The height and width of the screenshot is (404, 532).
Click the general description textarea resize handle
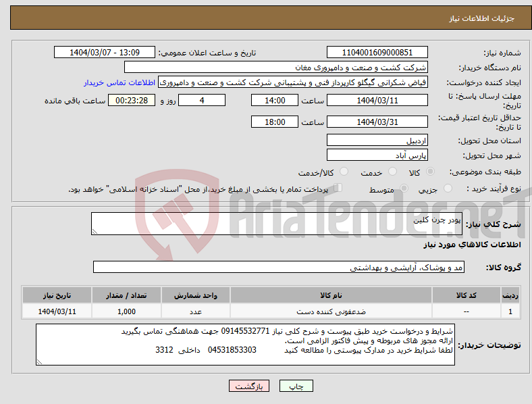point(95,232)
